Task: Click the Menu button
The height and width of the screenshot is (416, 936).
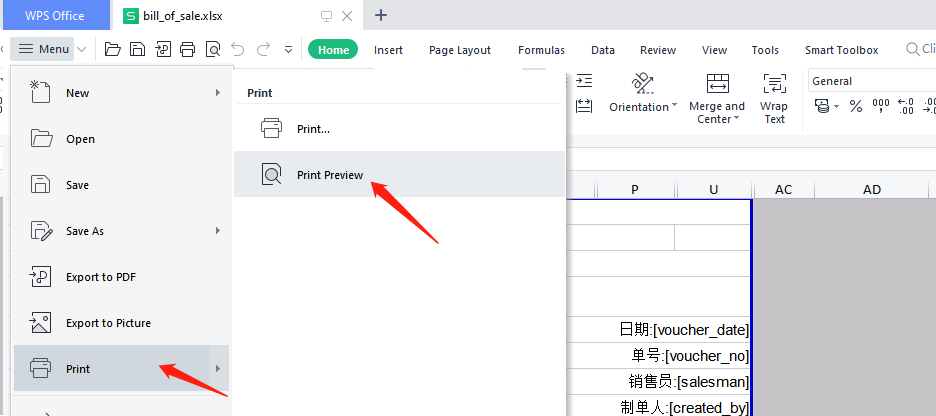Action: click(x=44, y=49)
